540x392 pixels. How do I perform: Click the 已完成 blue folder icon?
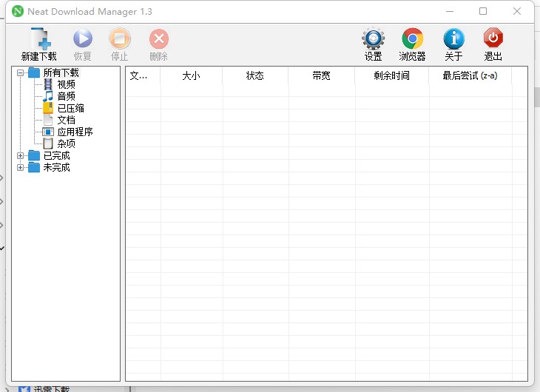pyautogui.click(x=34, y=156)
